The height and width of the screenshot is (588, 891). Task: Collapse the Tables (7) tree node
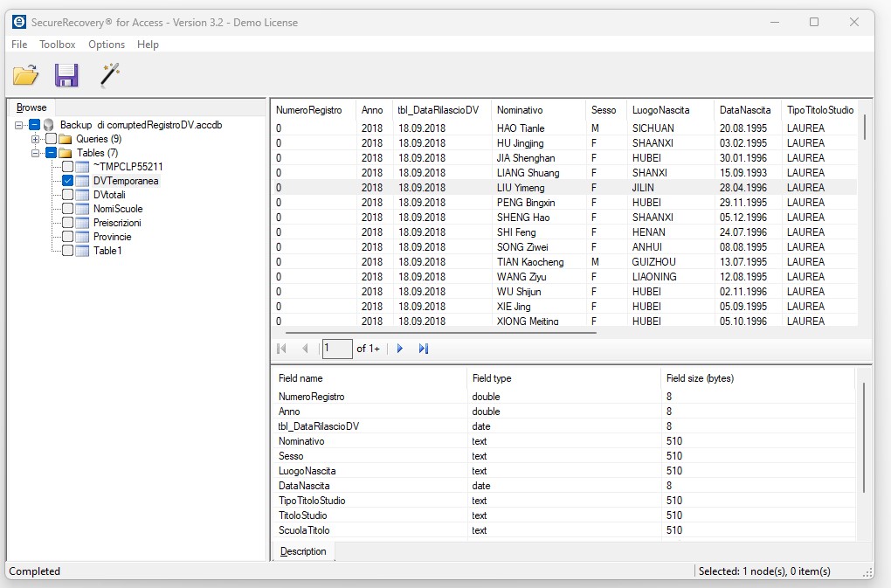[35, 153]
